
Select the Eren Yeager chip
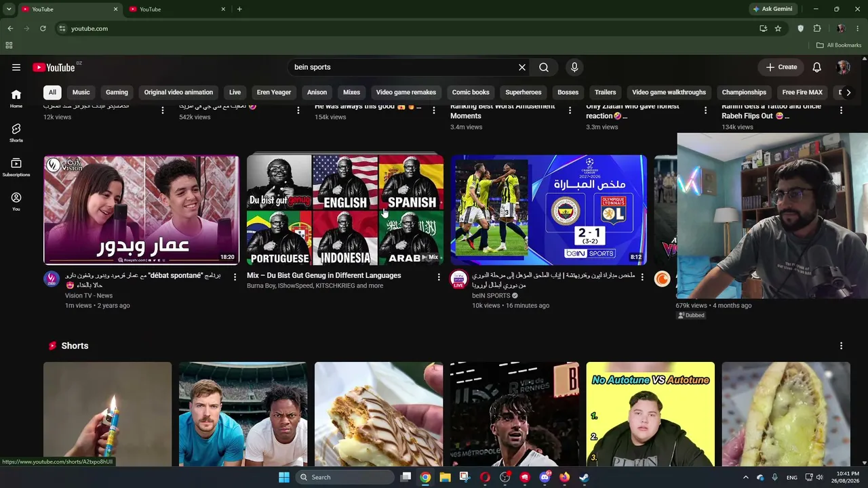[x=274, y=92]
